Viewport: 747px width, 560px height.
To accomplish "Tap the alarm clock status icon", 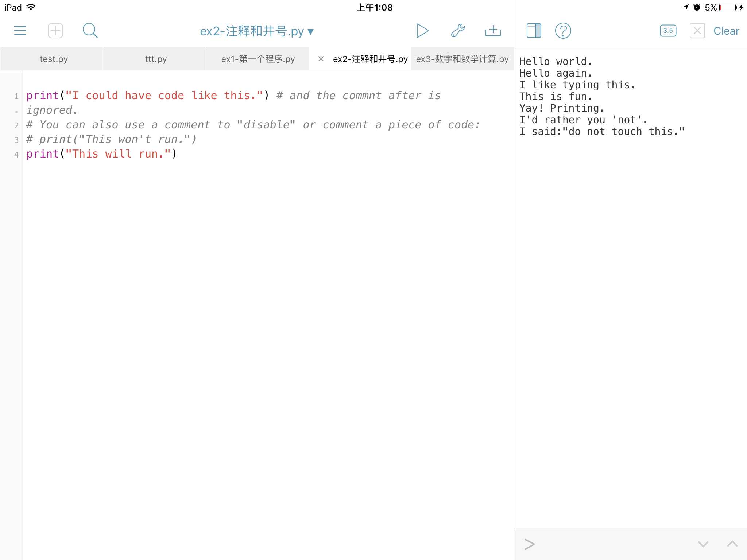I will (697, 7).
